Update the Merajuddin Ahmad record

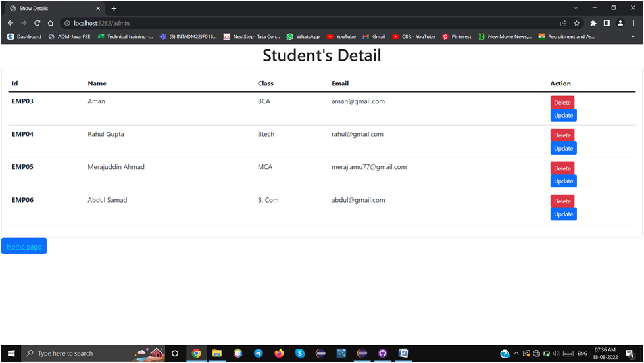coord(564,181)
